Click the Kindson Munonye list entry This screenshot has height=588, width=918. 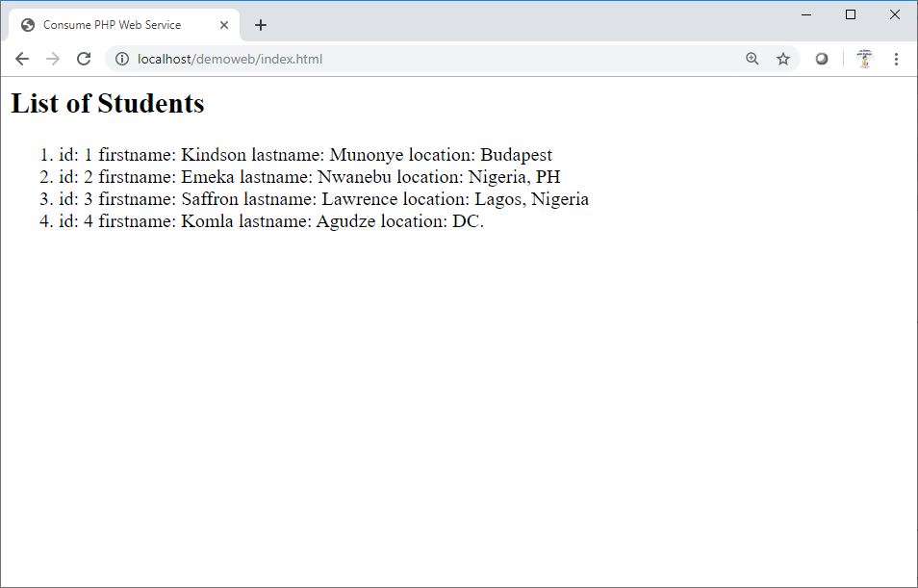[305, 155]
